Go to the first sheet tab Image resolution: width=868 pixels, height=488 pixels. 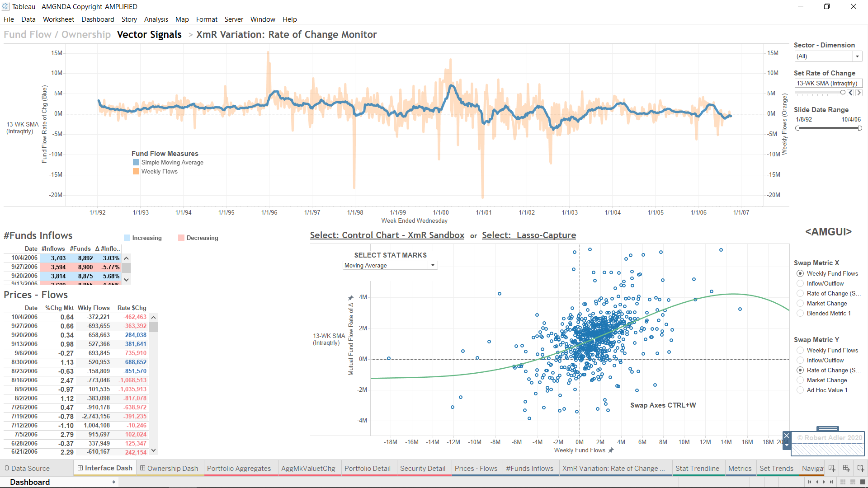809,482
